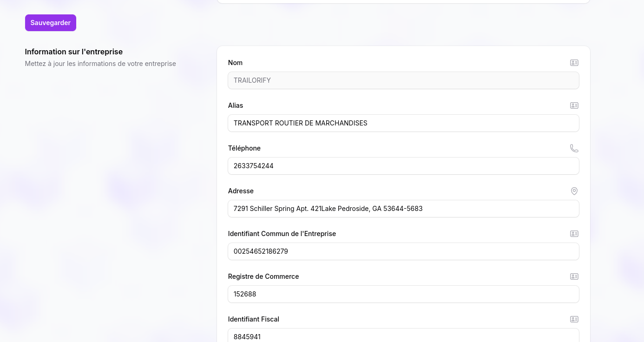644x342 pixels.
Task: Click the "Information sur l'entreprise" heading
Action: click(73, 52)
